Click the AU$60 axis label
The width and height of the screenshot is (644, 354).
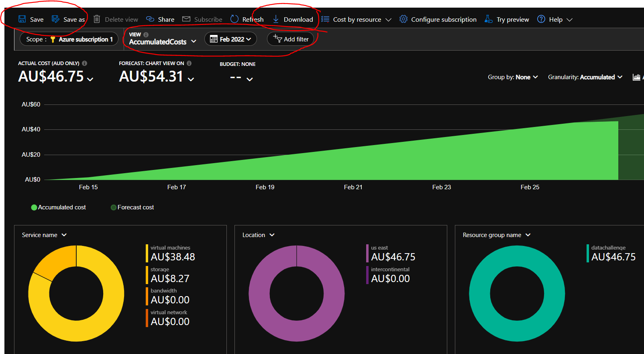31,104
